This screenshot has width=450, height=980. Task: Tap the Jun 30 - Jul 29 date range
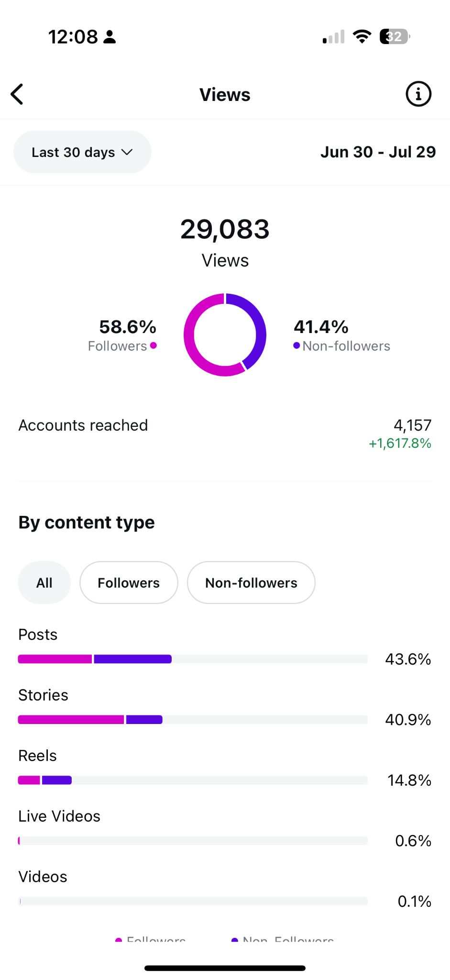(378, 152)
